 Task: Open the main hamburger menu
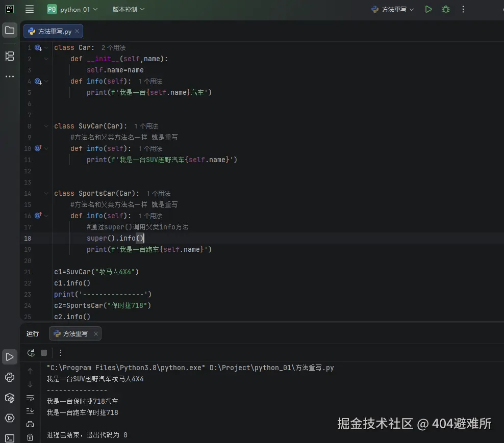point(30,9)
